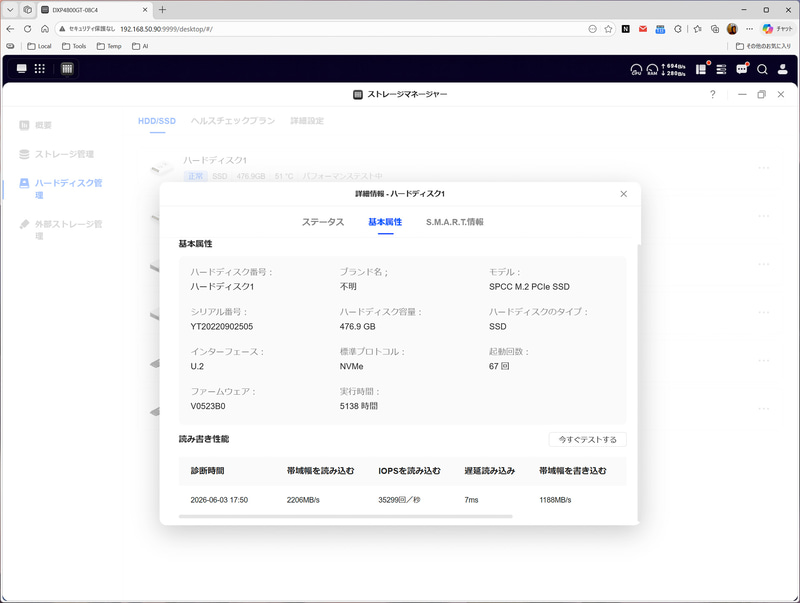The image size is (800, 603).
Task: Open favorites list icon
Action: [x=697, y=29]
